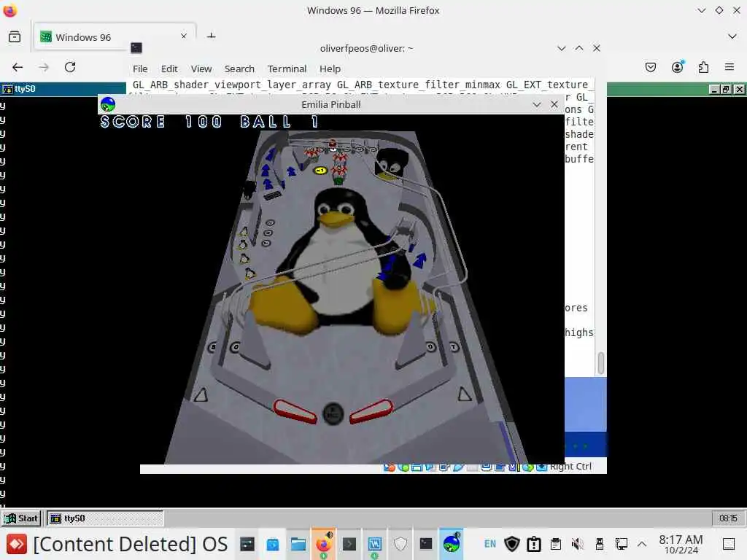Click the SCORE 100 text in pinball
This screenshot has width=747, height=560.
click(161, 122)
